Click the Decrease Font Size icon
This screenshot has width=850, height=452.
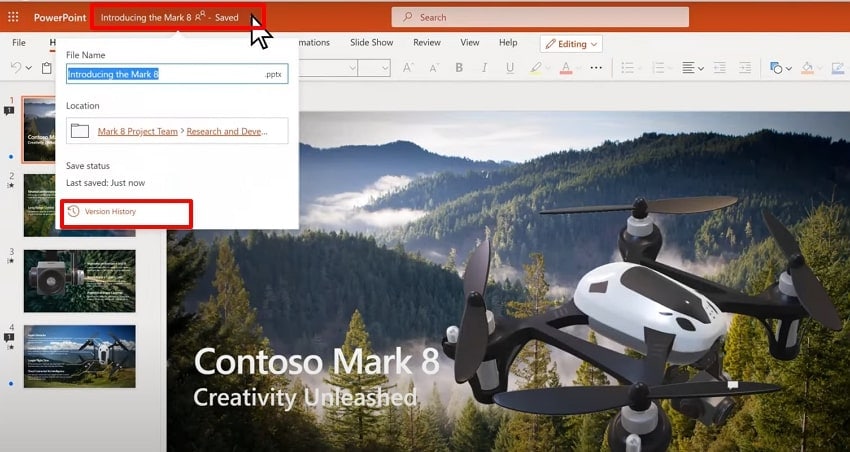pyautogui.click(x=434, y=68)
